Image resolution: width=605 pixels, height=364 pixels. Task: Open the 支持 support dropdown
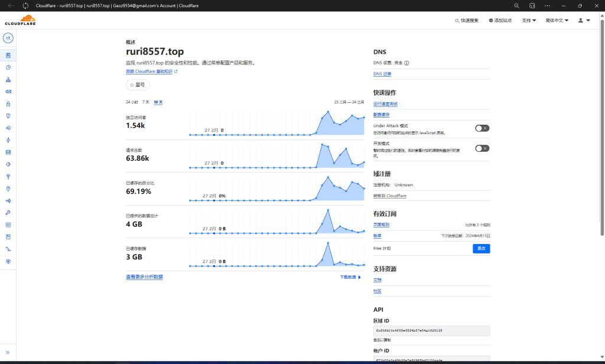[x=529, y=21]
